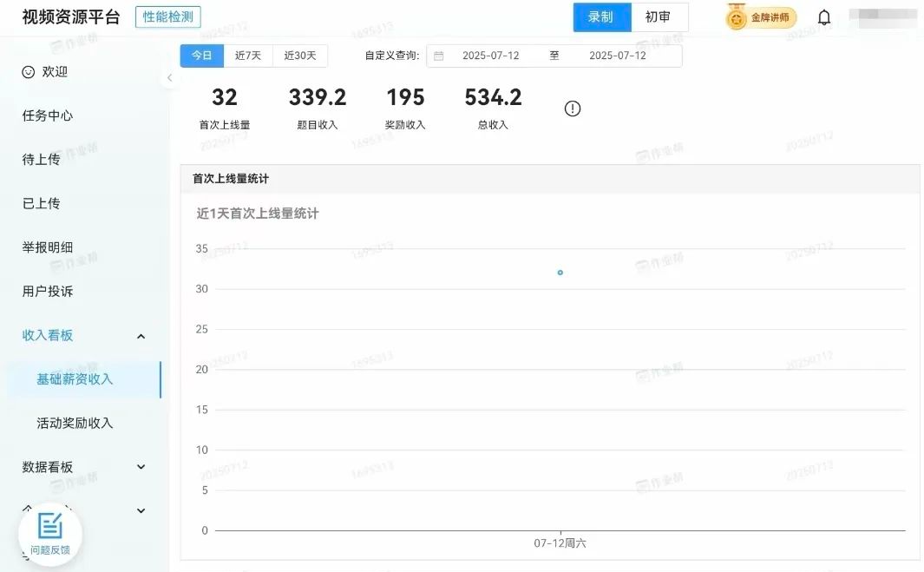Click the smiley icon beside 欢迎
924x572 pixels.
pyautogui.click(x=29, y=72)
